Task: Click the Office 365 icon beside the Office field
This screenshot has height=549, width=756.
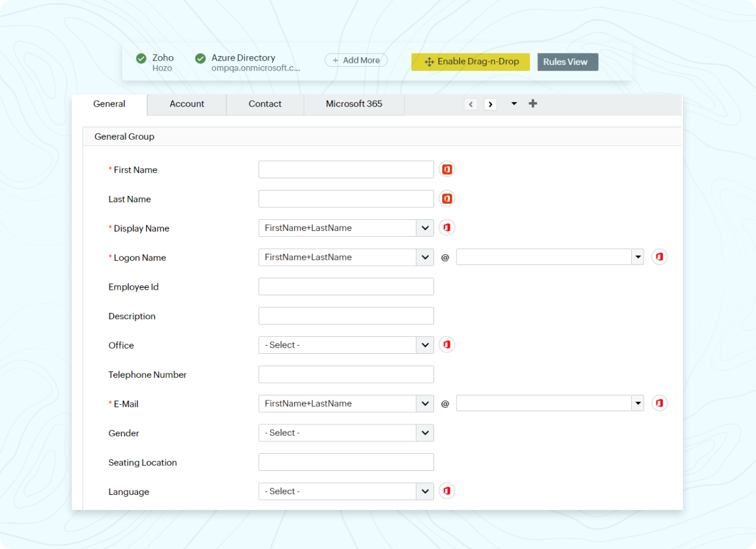Action: click(447, 344)
